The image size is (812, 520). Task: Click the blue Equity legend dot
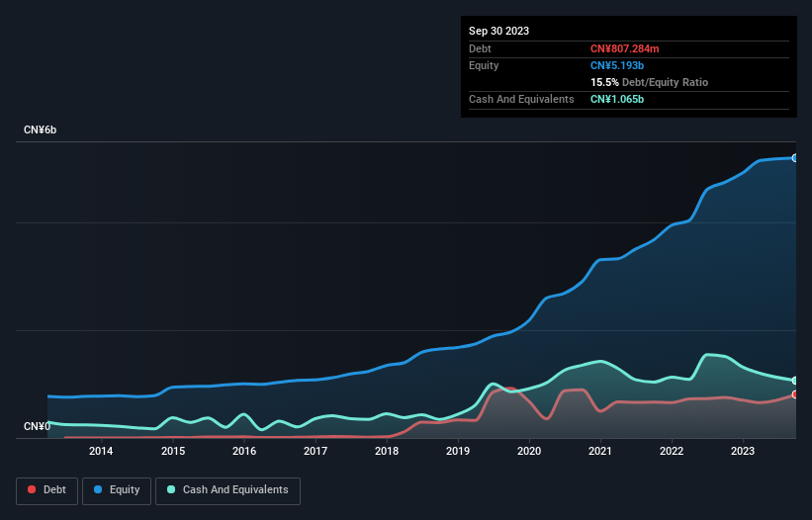(98, 489)
